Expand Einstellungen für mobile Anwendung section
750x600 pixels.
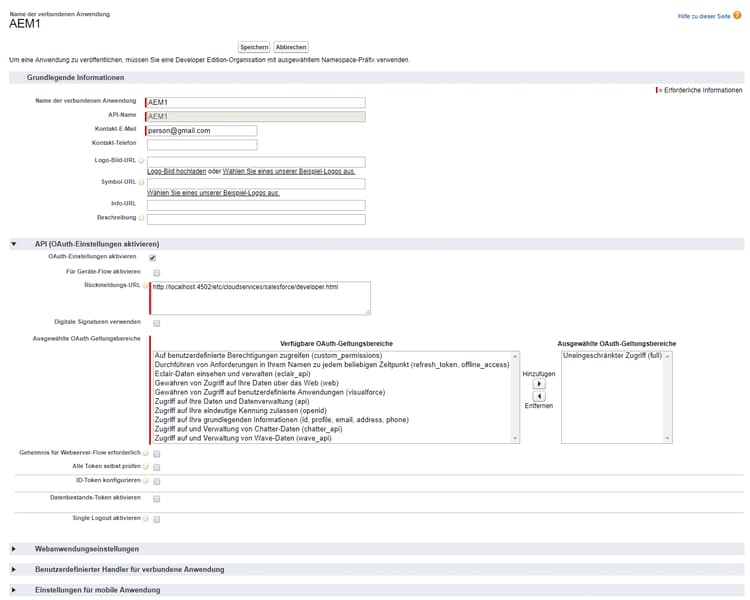[x=14, y=590]
